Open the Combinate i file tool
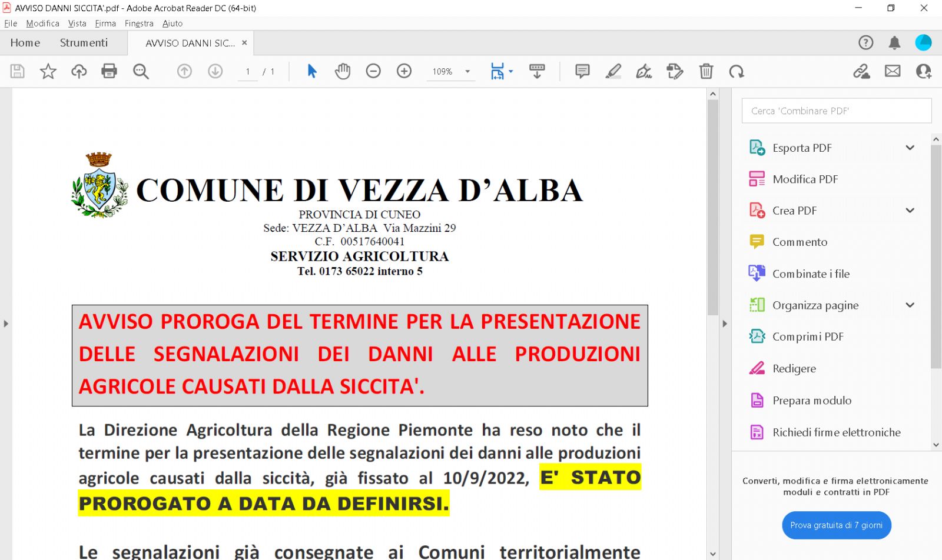 click(x=811, y=274)
